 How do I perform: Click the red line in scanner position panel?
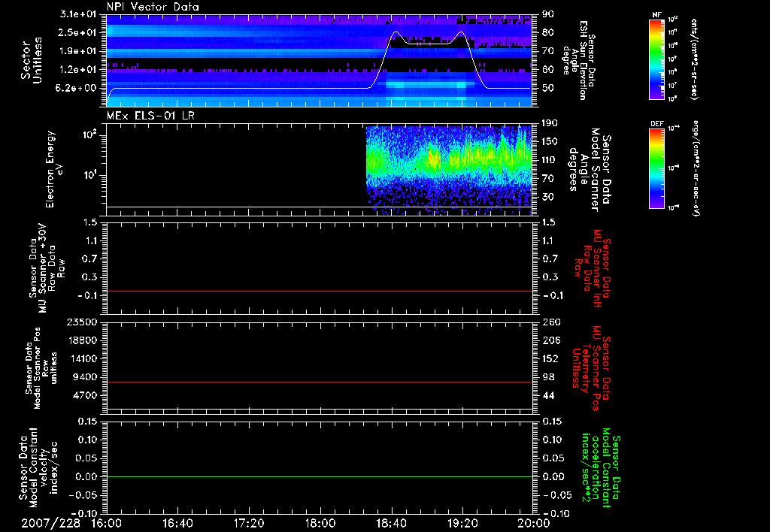tap(320, 382)
